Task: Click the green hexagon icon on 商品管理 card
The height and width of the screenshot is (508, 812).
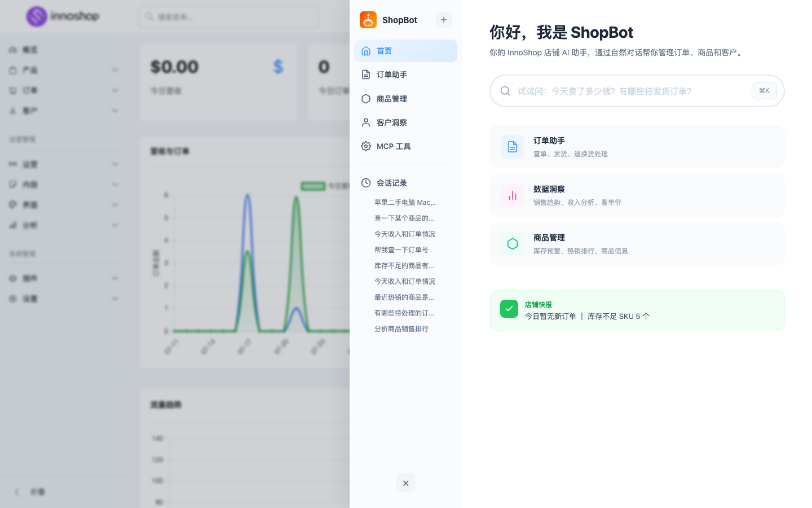Action: click(513, 244)
